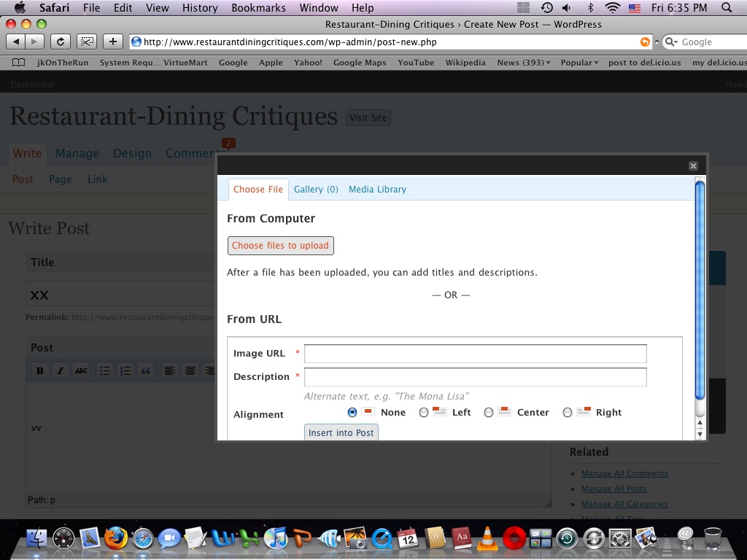Viewport: 747px width, 560px height.
Task: Click Choose files to upload button
Action: click(x=280, y=246)
